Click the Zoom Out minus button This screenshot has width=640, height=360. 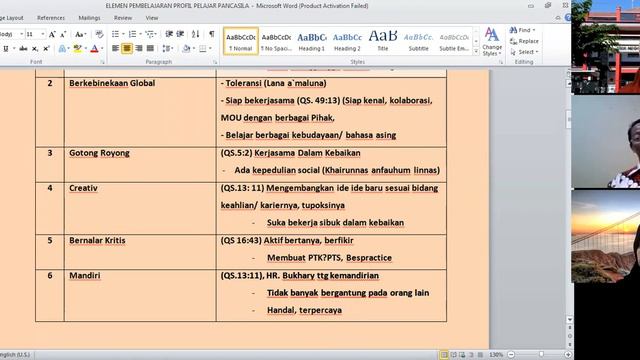pos(511,355)
